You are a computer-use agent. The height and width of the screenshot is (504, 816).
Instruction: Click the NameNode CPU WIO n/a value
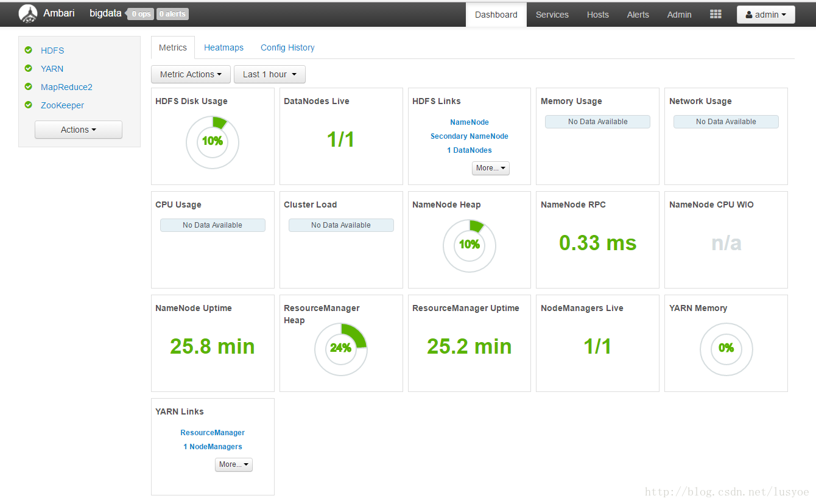[726, 243]
